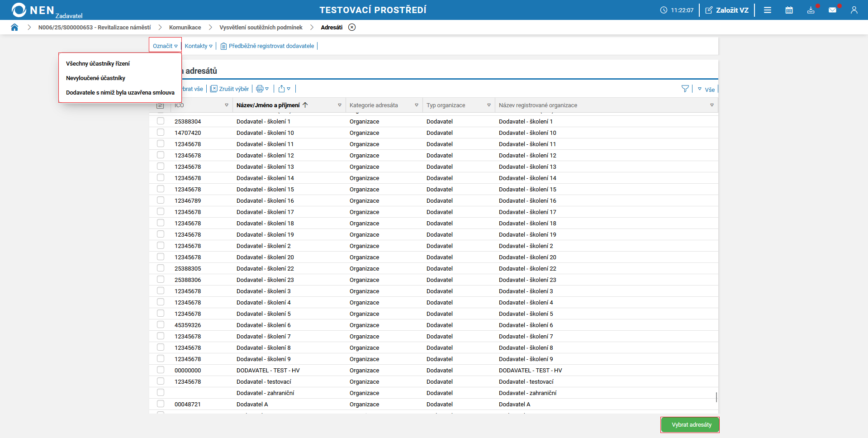
Task: Select checkbox for Dodavatel - školení 16
Action: [x=161, y=200]
